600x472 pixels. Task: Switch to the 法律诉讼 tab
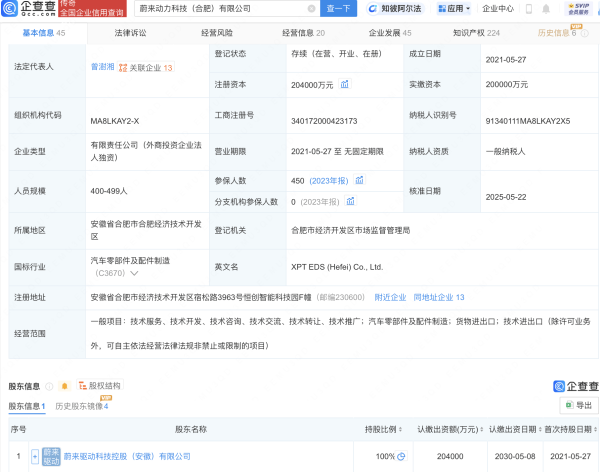coord(130,33)
